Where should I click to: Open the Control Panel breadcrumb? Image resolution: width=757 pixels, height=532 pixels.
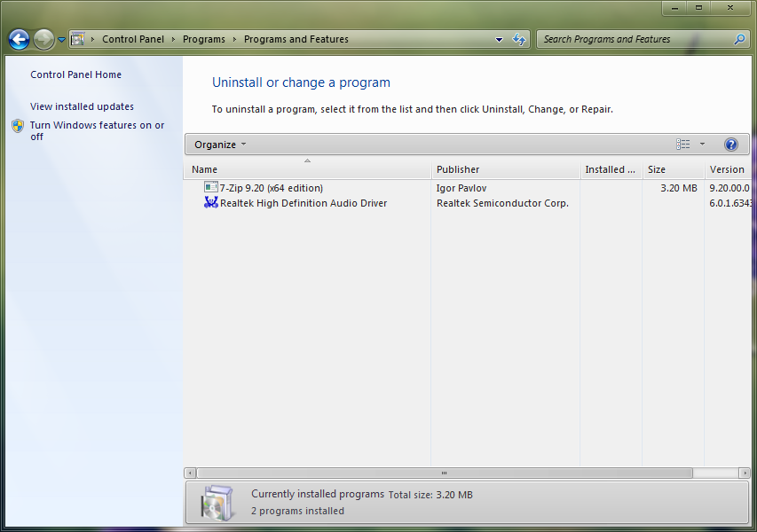point(133,39)
